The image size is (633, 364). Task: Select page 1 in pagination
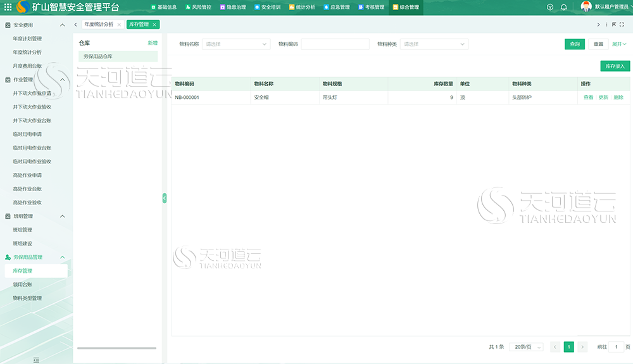point(568,347)
